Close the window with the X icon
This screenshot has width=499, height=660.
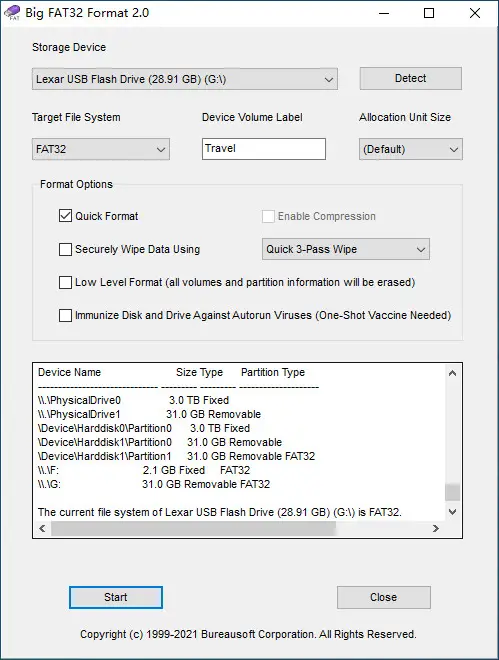point(475,13)
